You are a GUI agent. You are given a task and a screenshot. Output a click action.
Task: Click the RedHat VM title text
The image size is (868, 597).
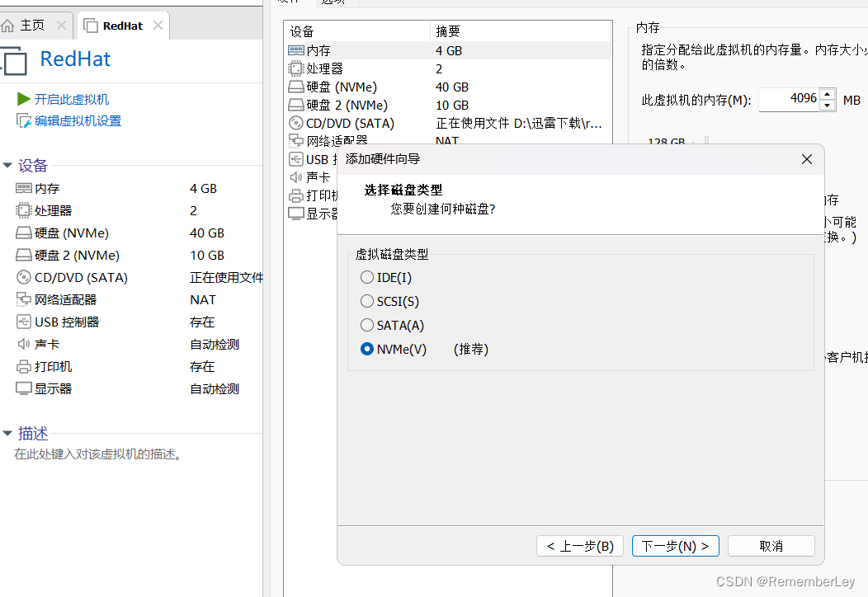[75, 59]
